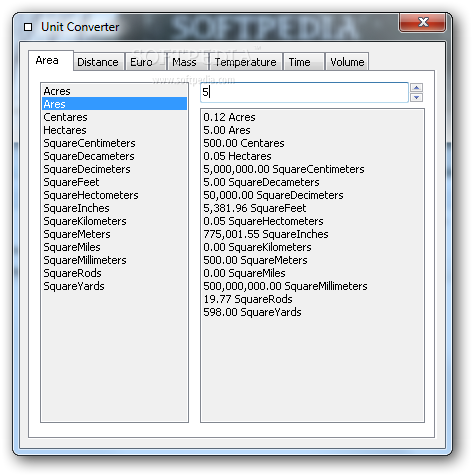Select the highlighted Ares unit
The image size is (473, 476).
[114, 104]
